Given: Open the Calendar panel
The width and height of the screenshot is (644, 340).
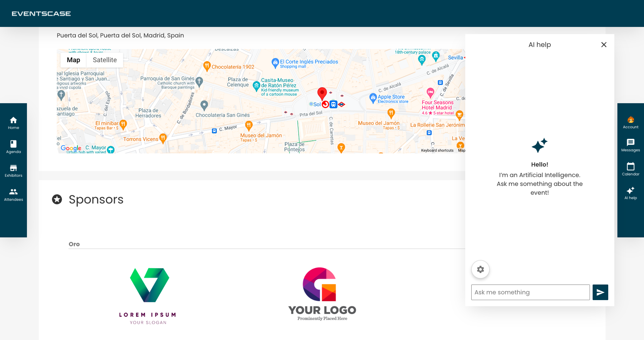Looking at the screenshot, I should pyautogui.click(x=630, y=169).
